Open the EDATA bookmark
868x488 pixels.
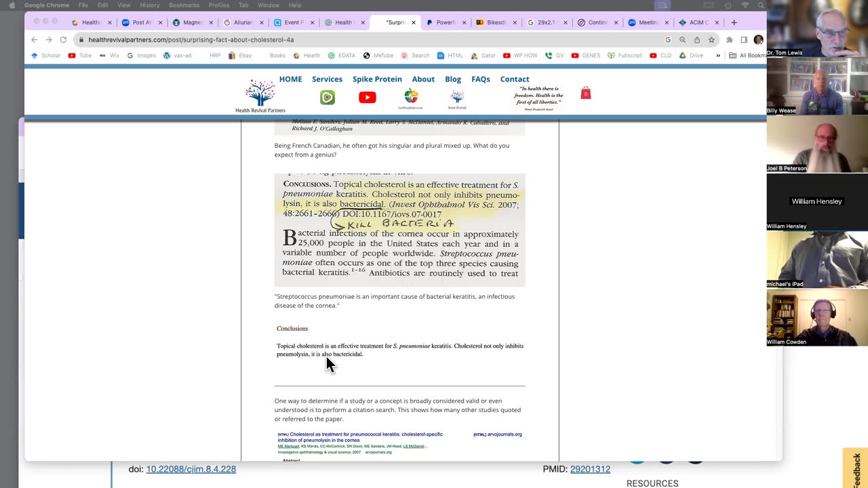pyautogui.click(x=342, y=56)
